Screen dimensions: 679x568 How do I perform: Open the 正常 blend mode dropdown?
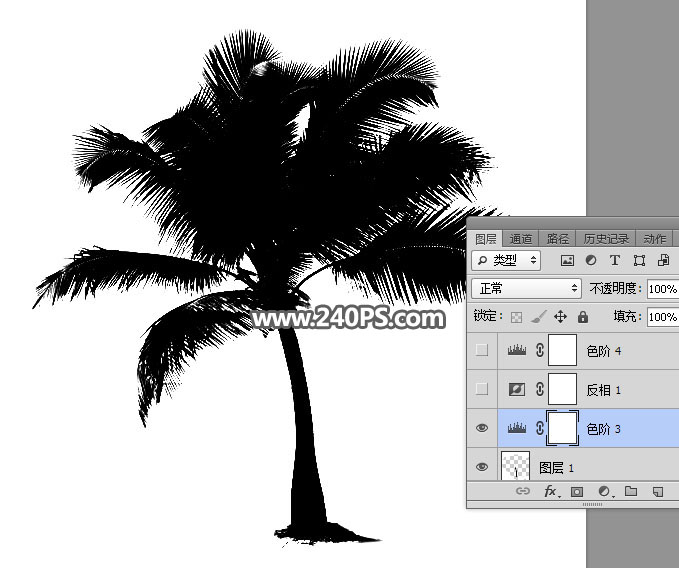click(526, 288)
